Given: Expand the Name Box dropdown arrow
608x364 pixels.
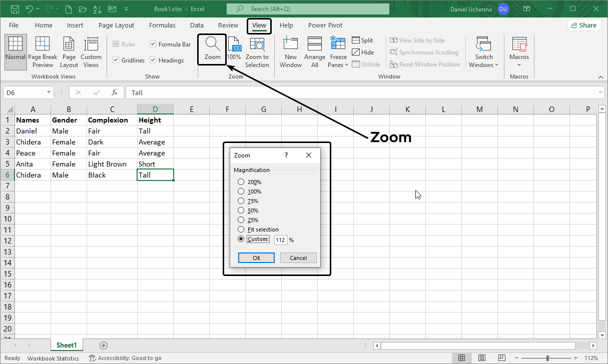Looking at the screenshot, I should tap(49, 92).
